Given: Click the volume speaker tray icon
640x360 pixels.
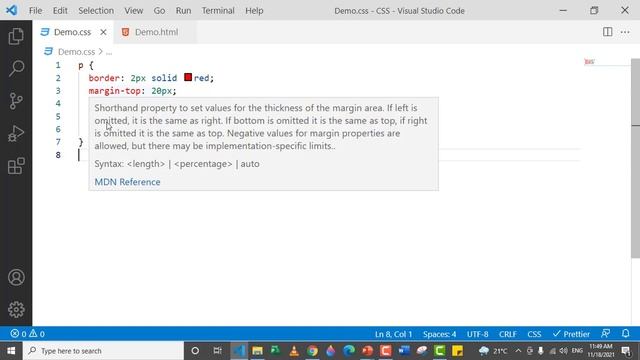Looking at the screenshot, I should pyautogui.click(x=564, y=351).
